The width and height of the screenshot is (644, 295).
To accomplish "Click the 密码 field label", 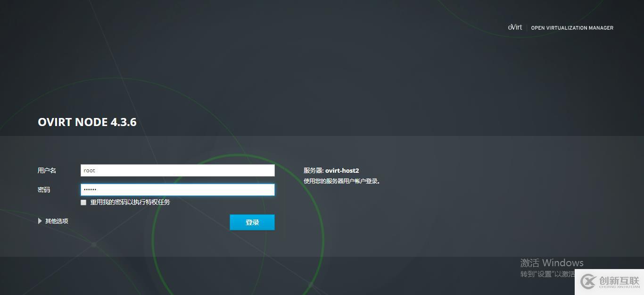I will point(44,190).
